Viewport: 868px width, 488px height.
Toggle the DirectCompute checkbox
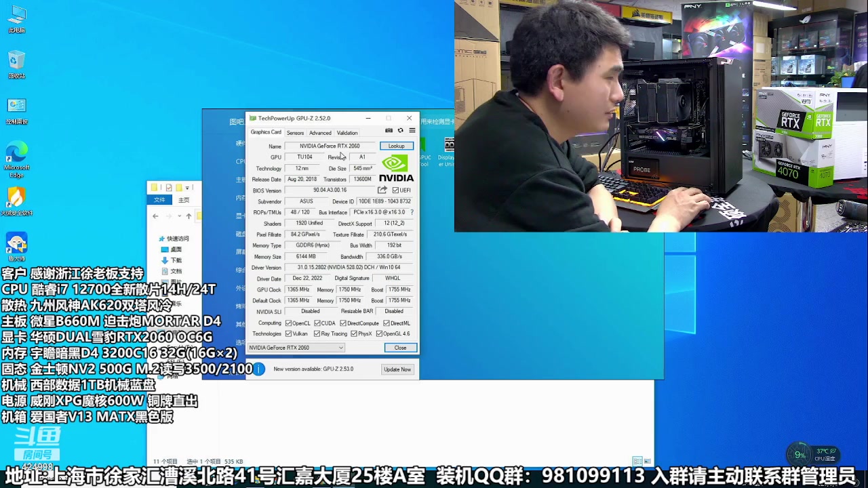(343, 323)
